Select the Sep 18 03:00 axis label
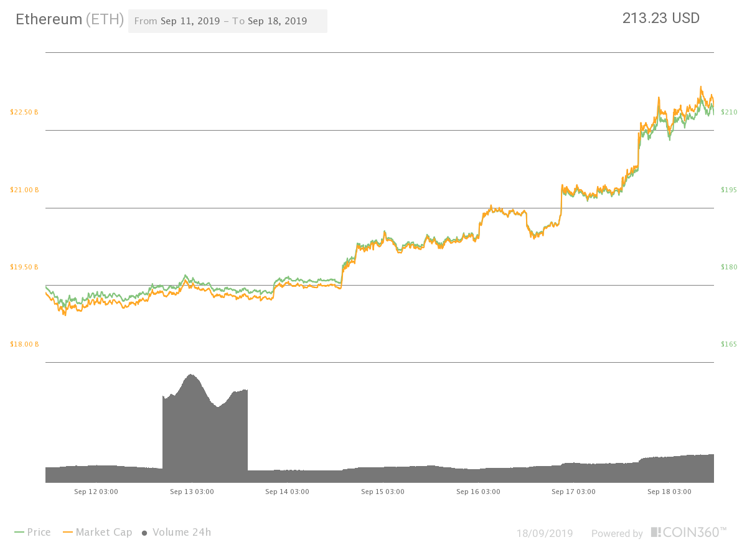Image resolution: width=747 pixels, height=560 pixels. coord(669,492)
